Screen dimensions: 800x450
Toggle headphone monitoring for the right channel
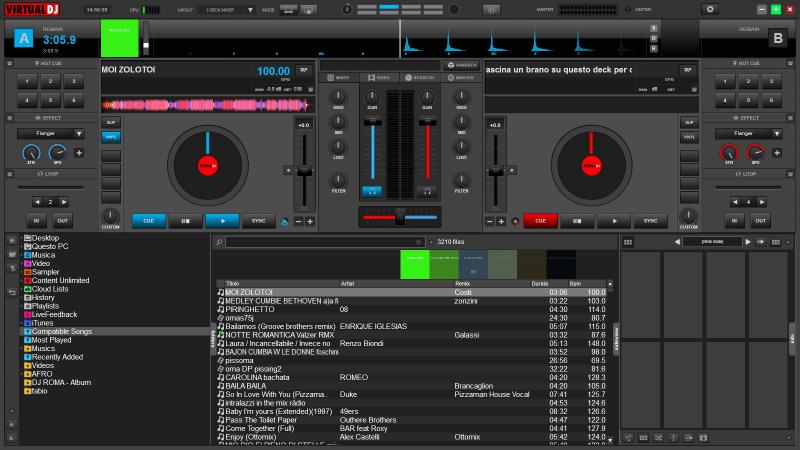427,190
